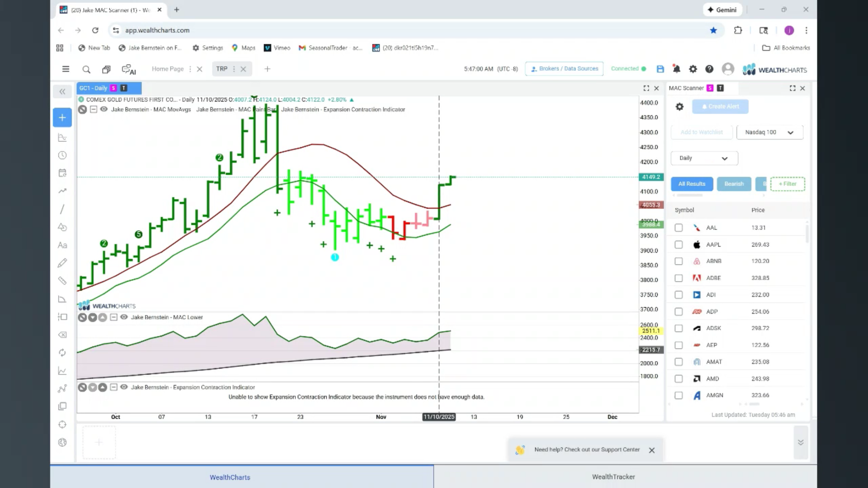Viewport: 868px width, 488px height.
Task: Select the pencil drawing tool
Action: pyautogui.click(x=62, y=263)
